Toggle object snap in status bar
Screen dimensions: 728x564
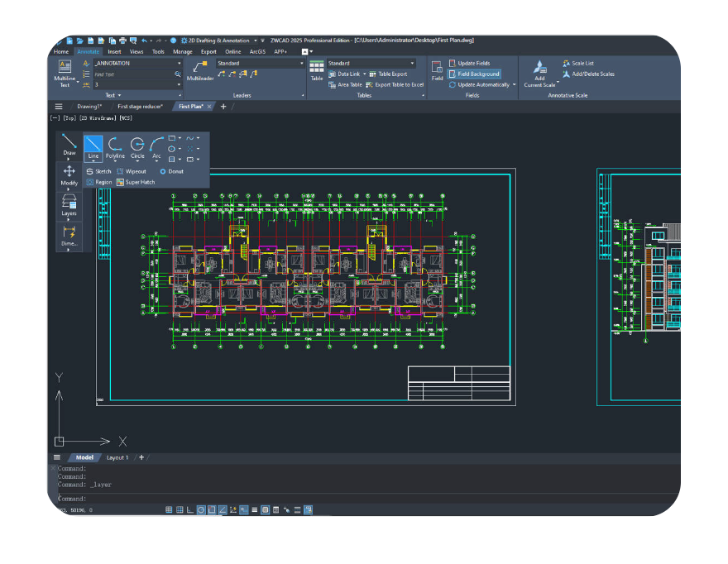[x=212, y=509]
